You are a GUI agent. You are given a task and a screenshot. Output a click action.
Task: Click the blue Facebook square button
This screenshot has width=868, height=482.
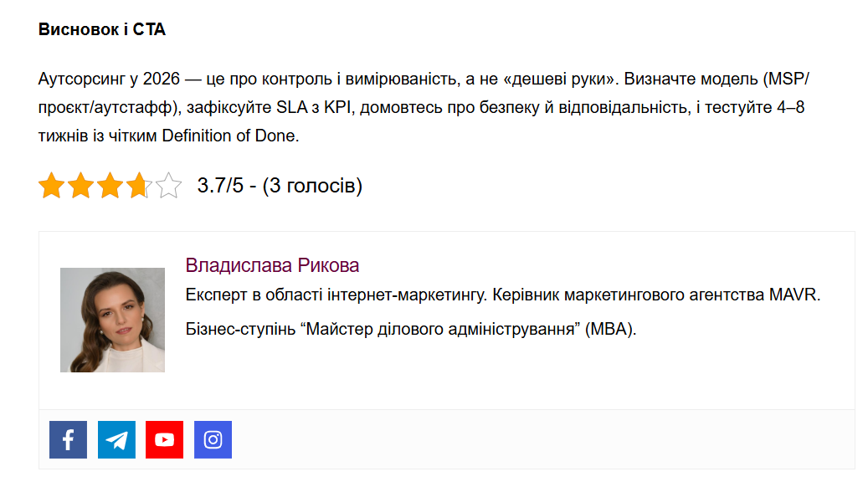click(x=68, y=439)
